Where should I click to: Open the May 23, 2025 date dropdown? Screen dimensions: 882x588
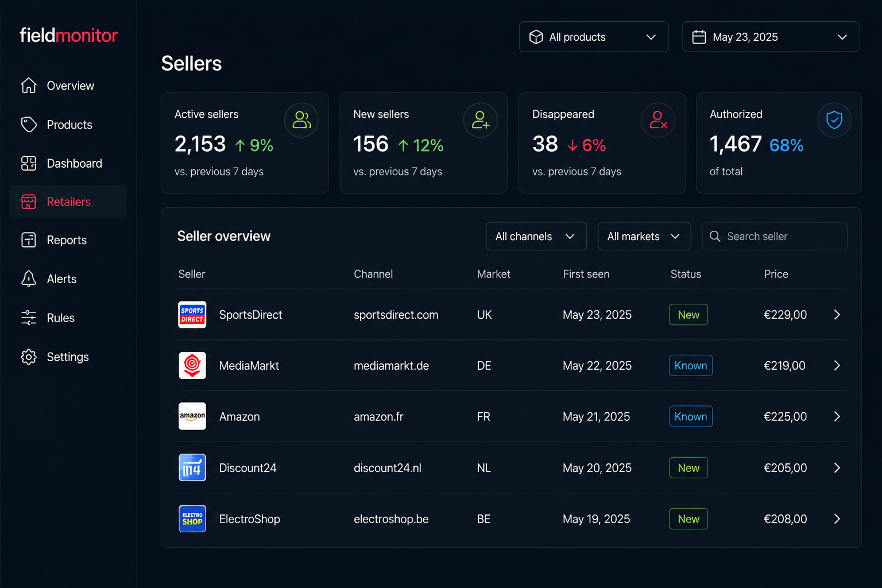pyautogui.click(x=771, y=37)
